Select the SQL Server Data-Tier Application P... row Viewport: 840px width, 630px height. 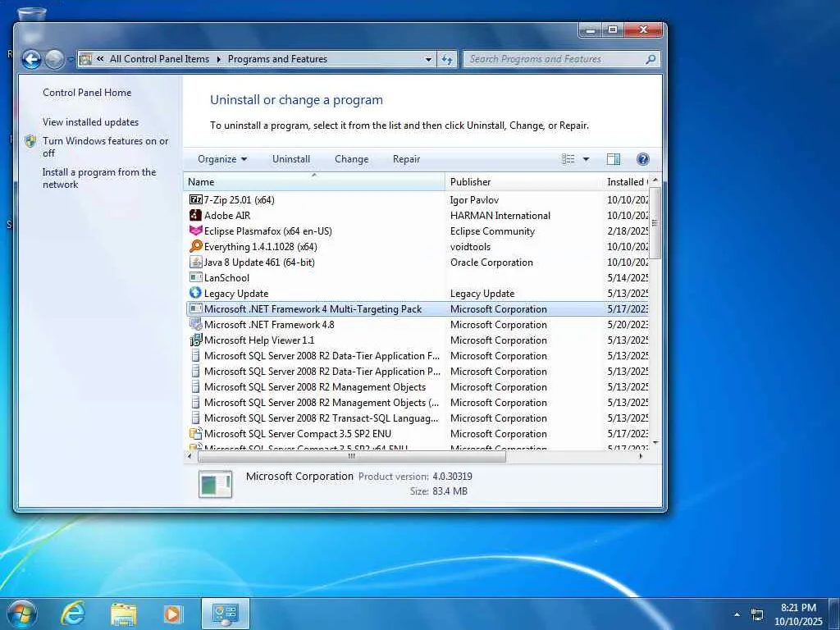[416, 372]
